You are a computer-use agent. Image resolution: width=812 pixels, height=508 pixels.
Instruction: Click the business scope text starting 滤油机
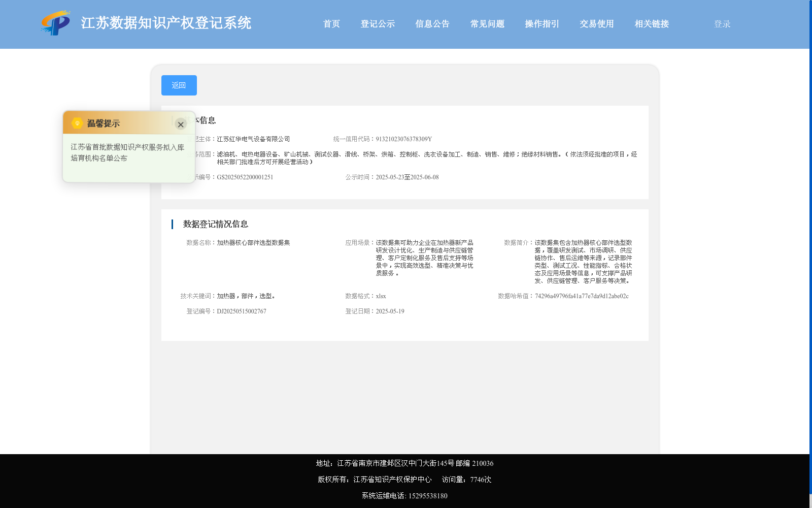427,158
